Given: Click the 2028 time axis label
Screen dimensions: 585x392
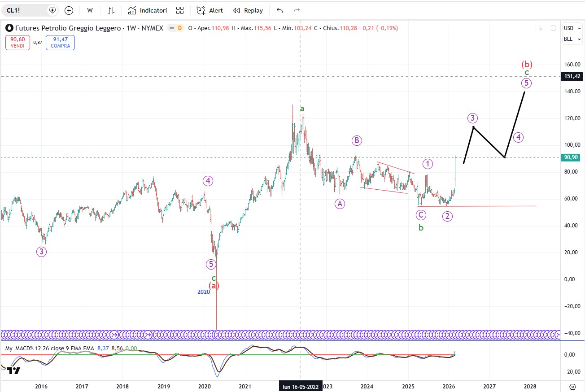Looking at the screenshot, I should pyautogui.click(x=530, y=386).
